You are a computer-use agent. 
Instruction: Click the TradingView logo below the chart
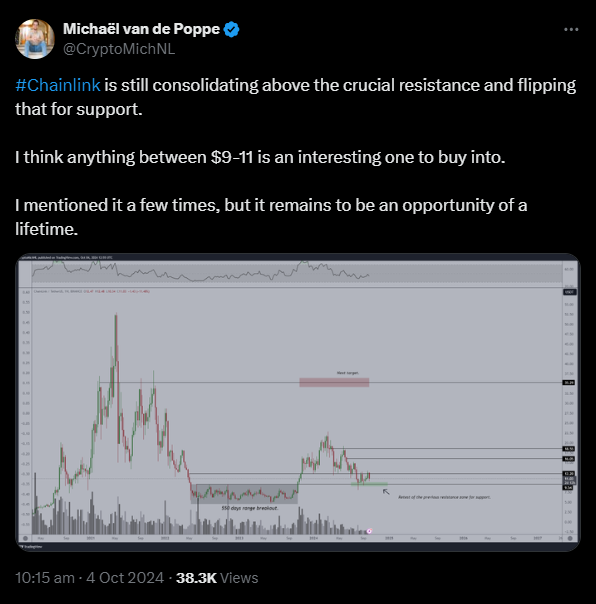click(31, 547)
